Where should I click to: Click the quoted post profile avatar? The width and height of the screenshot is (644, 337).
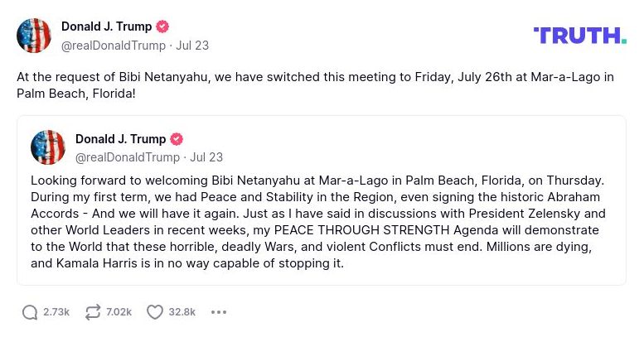(x=48, y=147)
